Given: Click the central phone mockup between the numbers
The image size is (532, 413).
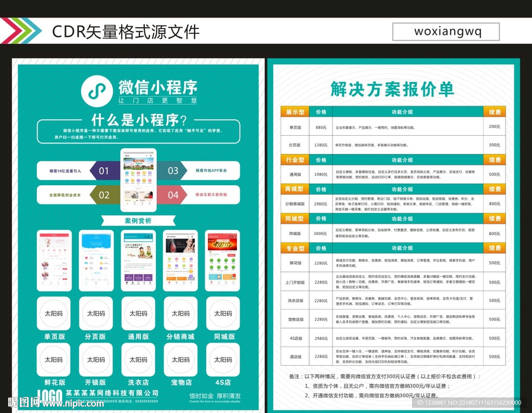Looking at the screenshot, I should (138, 180).
